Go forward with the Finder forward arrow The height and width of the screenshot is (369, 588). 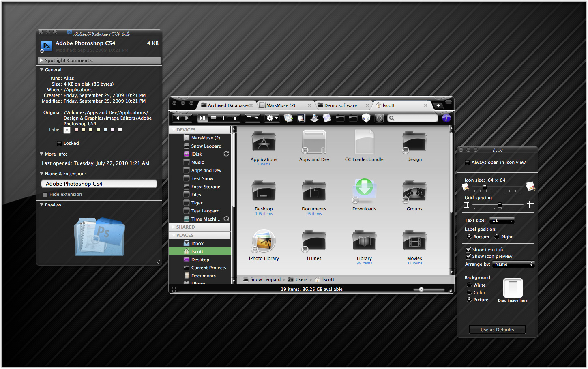(187, 118)
